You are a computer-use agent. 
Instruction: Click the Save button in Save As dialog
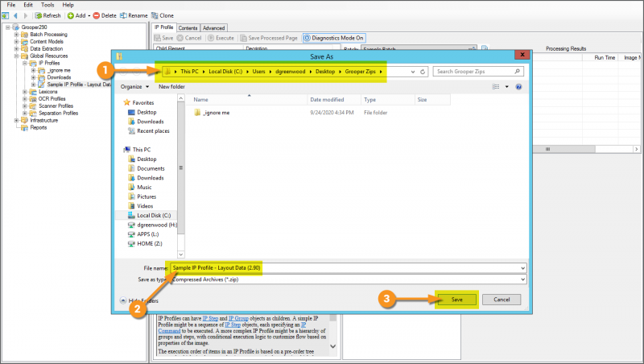(456, 300)
